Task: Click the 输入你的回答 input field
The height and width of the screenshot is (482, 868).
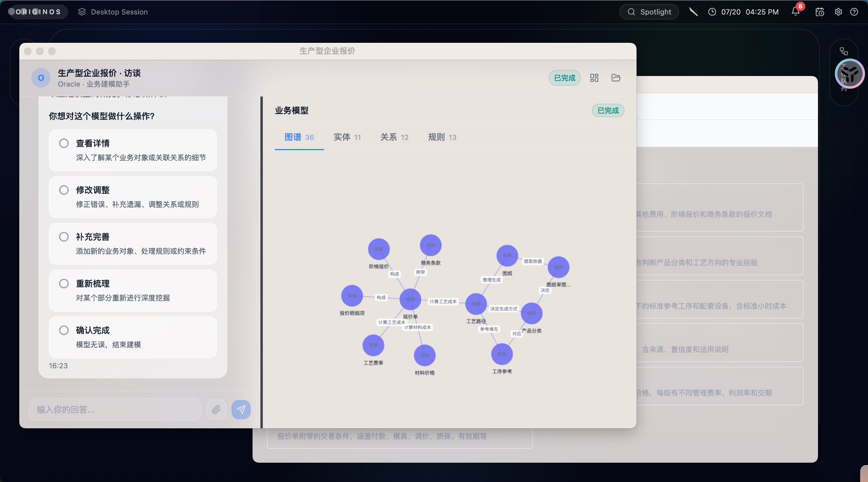Action: [x=115, y=410]
